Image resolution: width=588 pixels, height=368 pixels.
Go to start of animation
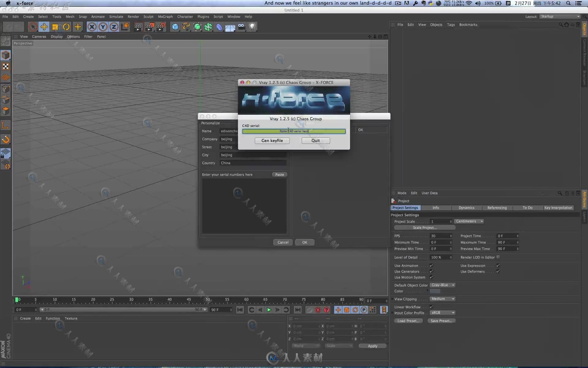(x=240, y=310)
